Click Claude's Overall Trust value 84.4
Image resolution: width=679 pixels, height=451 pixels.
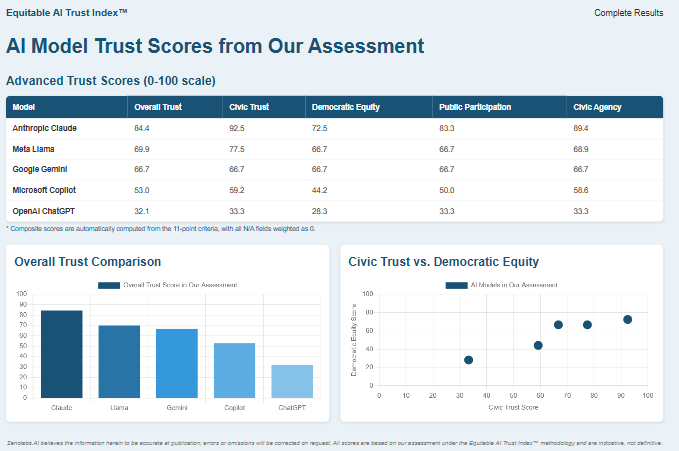(x=142, y=128)
